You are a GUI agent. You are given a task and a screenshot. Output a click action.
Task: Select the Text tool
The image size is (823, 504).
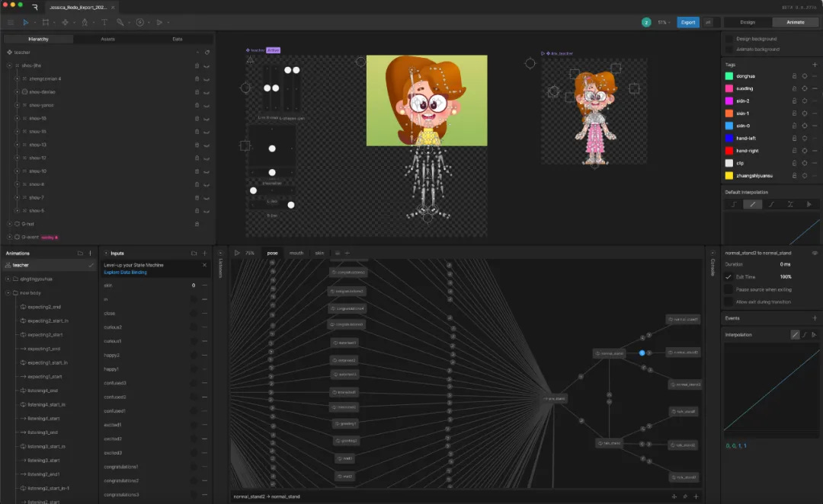click(x=104, y=23)
